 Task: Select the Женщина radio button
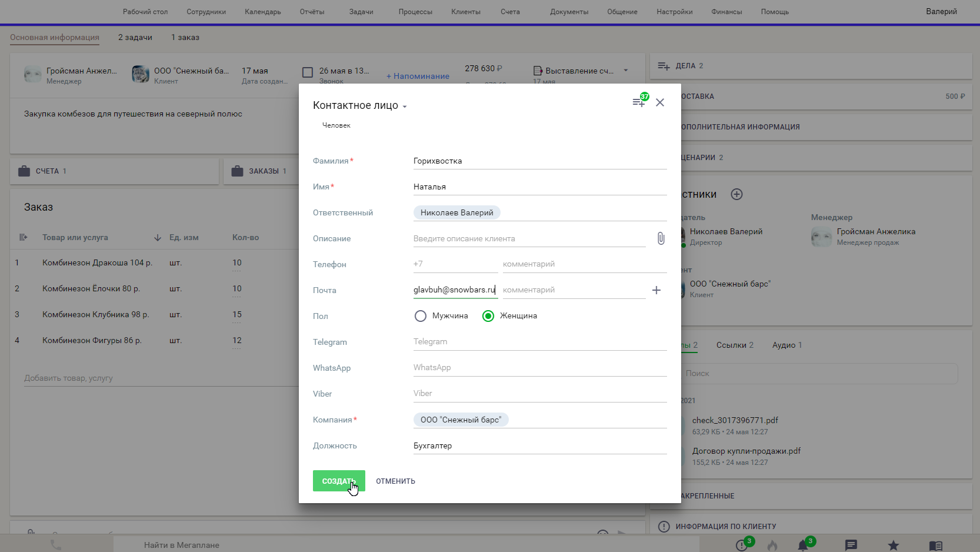488,316
